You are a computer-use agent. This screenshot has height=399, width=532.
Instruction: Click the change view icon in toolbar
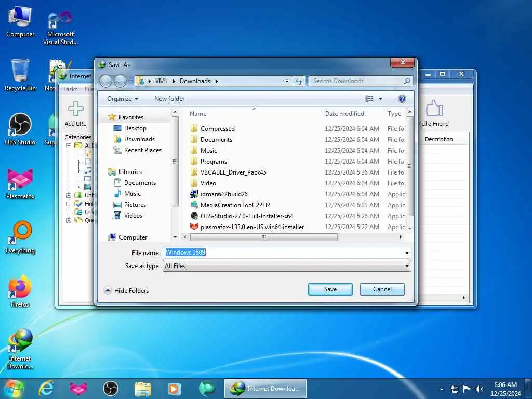tap(369, 99)
